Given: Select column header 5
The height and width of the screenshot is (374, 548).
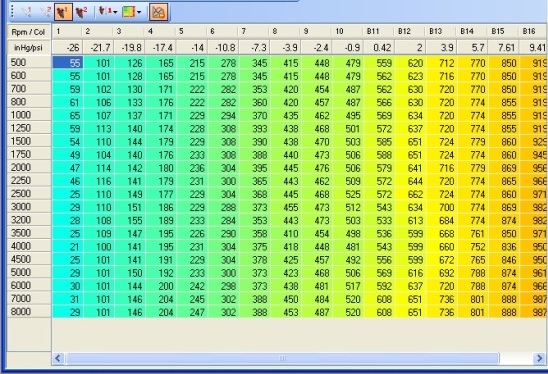Looking at the screenshot, I should [192, 31].
